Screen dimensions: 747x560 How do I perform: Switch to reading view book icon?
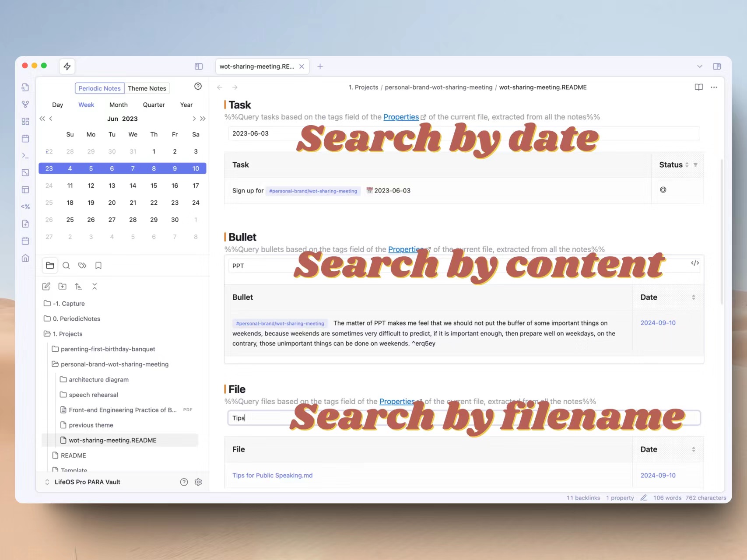[699, 87]
